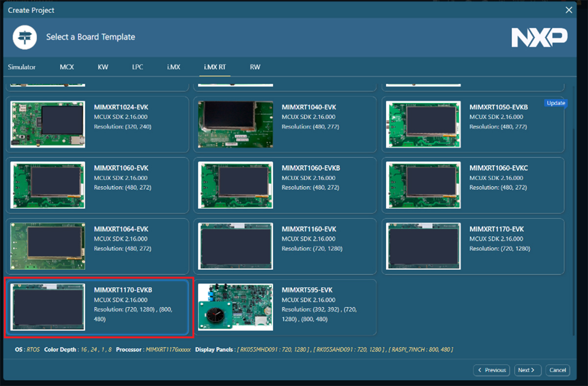Click the signpost icon beside Select a Board Template
The height and width of the screenshot is (386, 588).
tap(25, 38)
